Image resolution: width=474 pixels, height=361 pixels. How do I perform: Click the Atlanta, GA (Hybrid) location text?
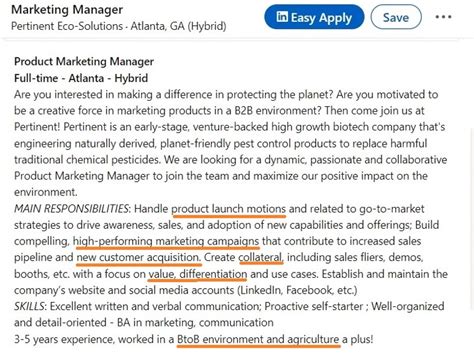pos(178,26)
